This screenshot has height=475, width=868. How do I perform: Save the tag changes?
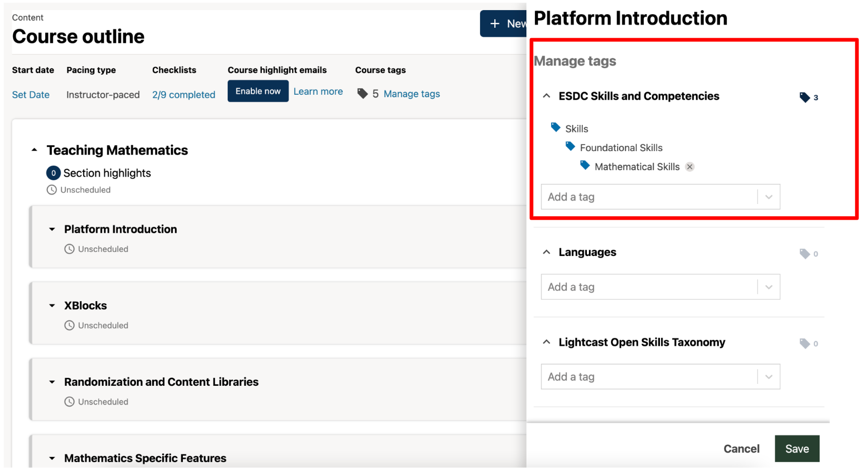(x=797, y=449)
